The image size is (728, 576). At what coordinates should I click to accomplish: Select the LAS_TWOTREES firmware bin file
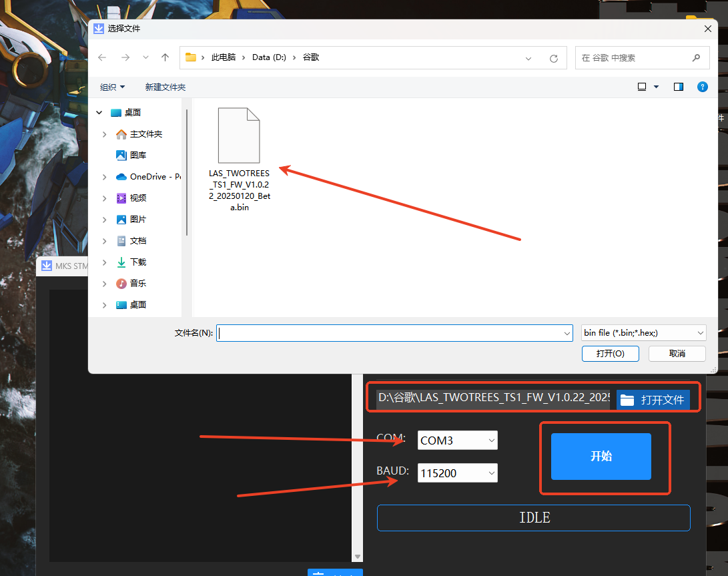[239, 160]
